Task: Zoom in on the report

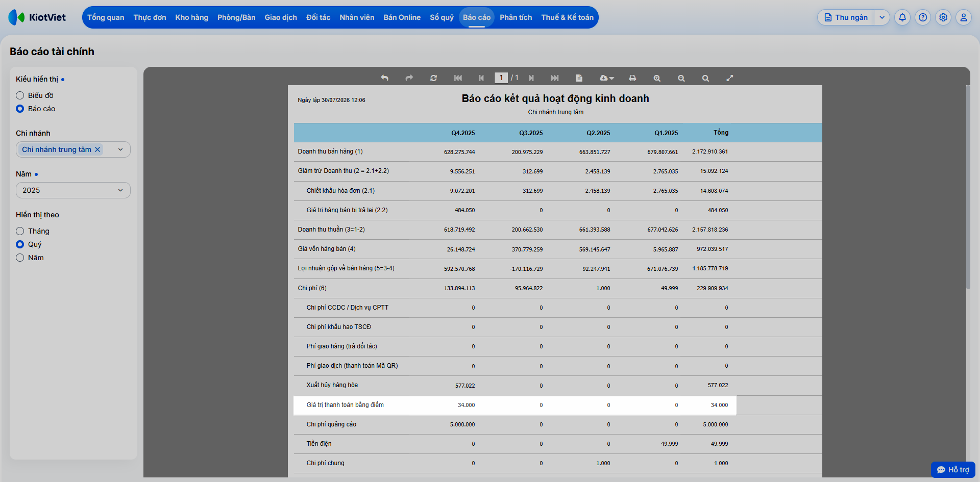Action: coord(657,78)
